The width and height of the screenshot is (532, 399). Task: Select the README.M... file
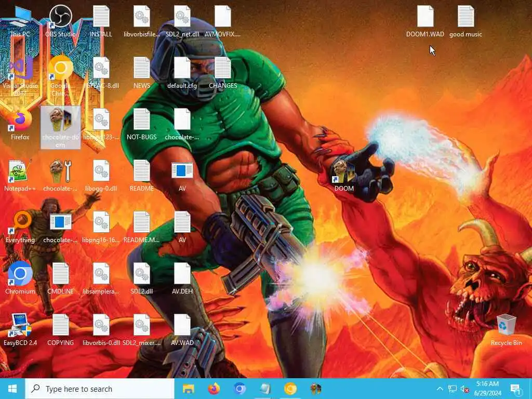[x=141, y=227]
